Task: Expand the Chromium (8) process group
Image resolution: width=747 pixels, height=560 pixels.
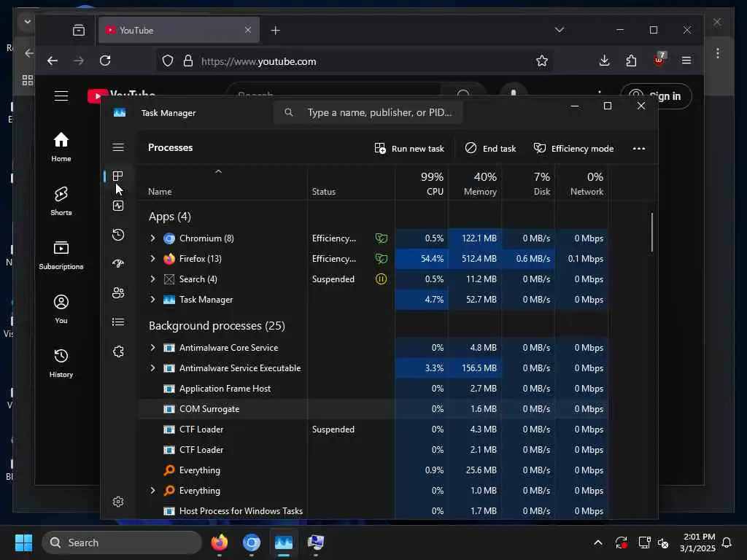Action: pyautogui.click(x=152, y=238)
